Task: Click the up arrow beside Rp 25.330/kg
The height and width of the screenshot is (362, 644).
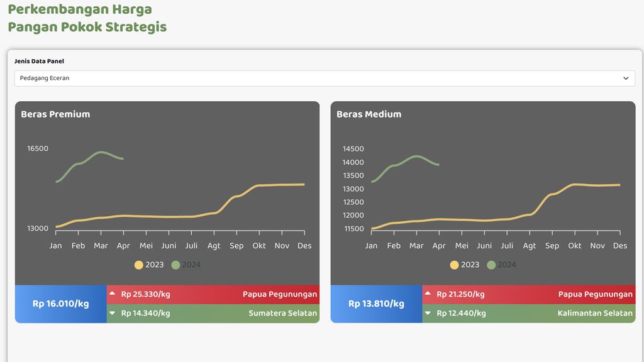Action: [x=112, y=293]
